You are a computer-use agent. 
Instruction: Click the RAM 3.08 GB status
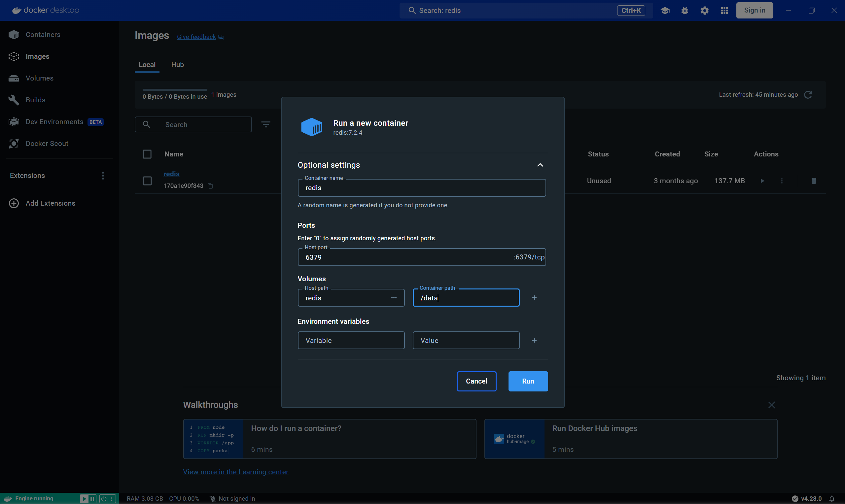click(x=145, y=499)
